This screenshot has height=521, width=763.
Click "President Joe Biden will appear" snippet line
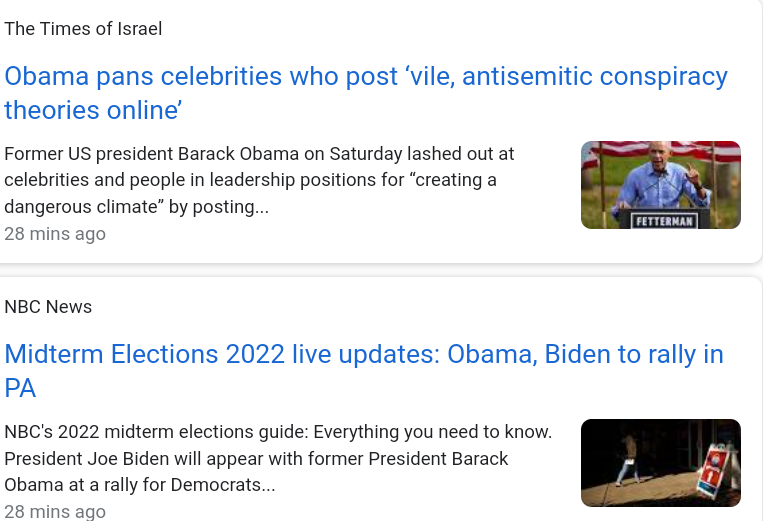256,459
